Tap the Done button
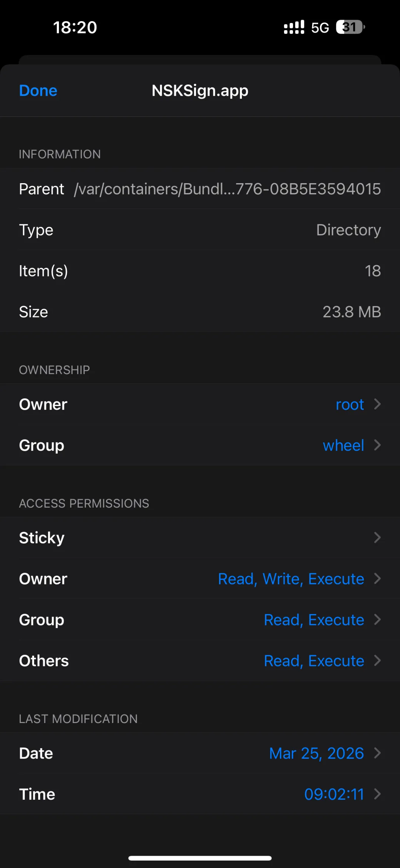This screenshot has height=868, width=400. (x=38, y=91)
